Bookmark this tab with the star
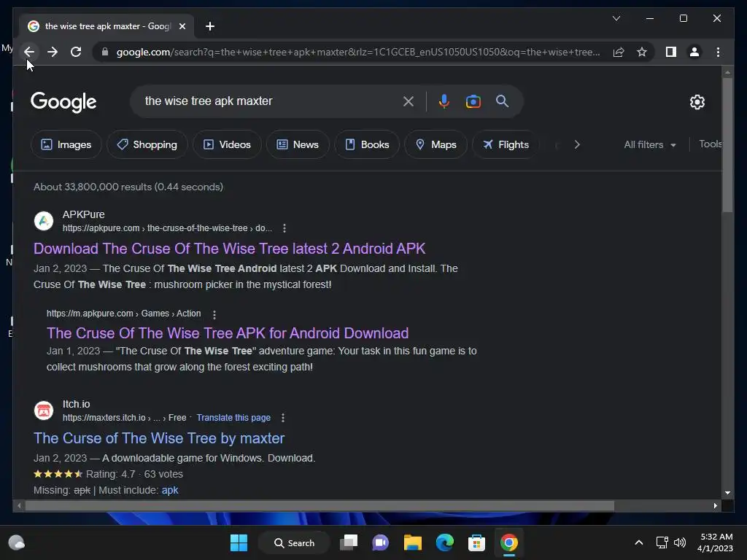The width and height of the screenshot is (747, 560). point(642,52)
